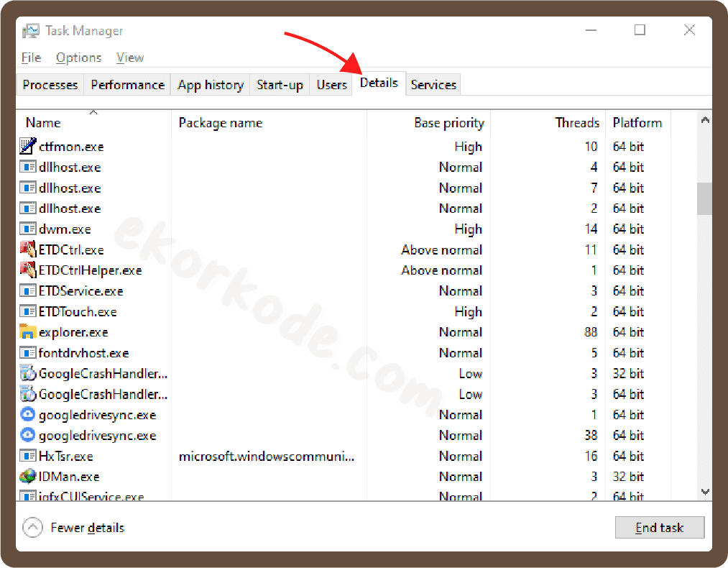The width and height of the screenshot is (728, 568).
Task: Click the ctfmon.exe pen icon
Action: click(28, 146)
